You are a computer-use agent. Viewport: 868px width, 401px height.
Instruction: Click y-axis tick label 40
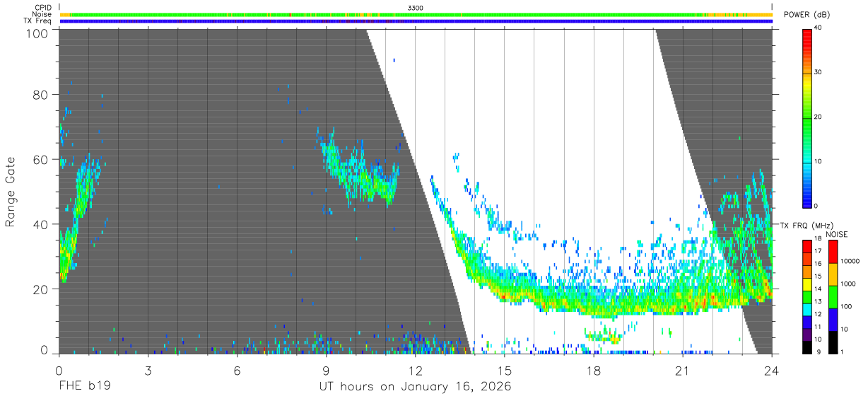coord(41,224)
